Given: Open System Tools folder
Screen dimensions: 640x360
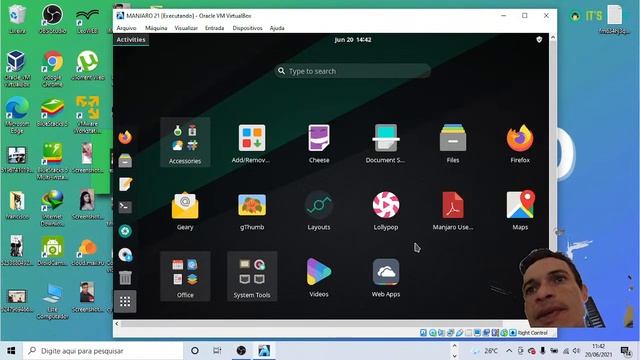Looking at the screenshot, I should point(252,276).
